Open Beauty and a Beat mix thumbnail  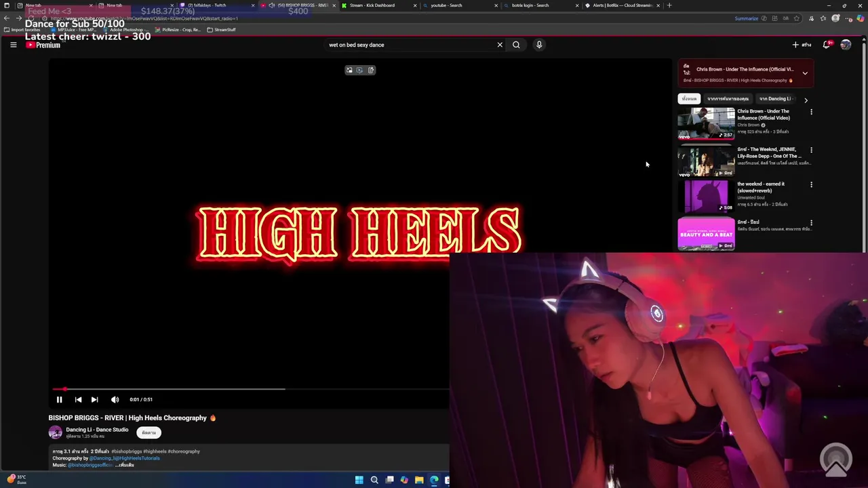(x=706, y=234)
